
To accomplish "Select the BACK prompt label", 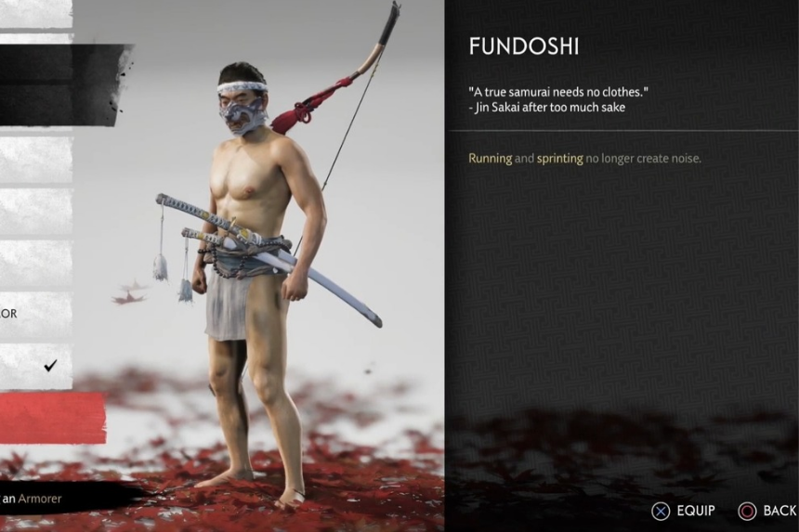I will point(779,511).
